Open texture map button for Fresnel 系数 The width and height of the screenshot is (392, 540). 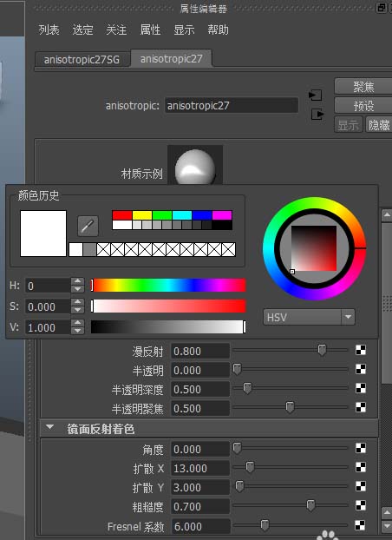pos(360,525)
